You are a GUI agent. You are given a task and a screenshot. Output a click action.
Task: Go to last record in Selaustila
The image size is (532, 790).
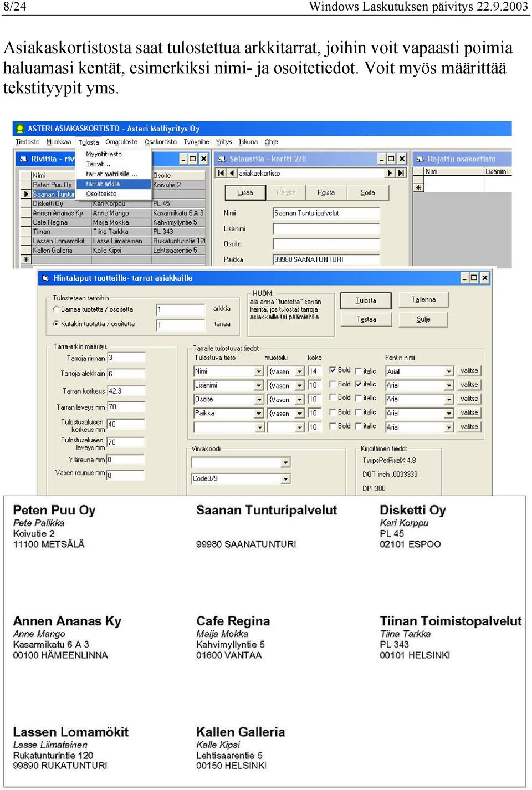pos(401,173)
